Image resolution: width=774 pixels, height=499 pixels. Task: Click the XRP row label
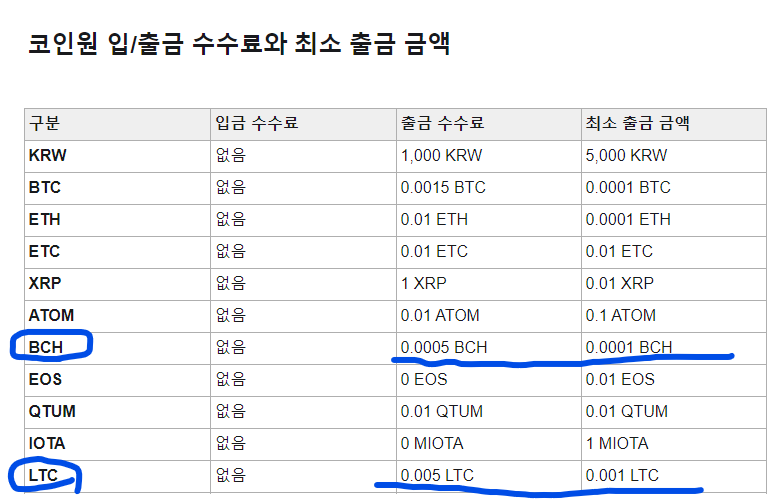tap(45, 283)
